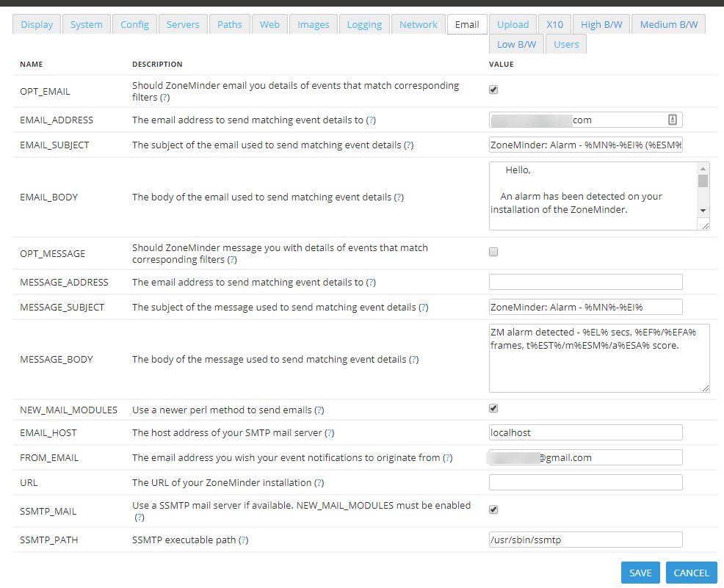Click the SAVE button

click(640, 573)
